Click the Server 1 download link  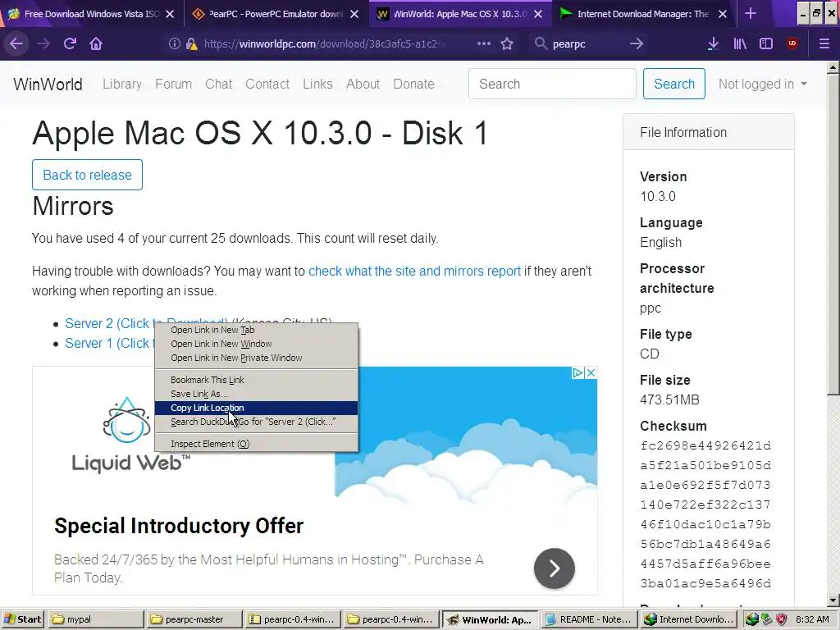109,344
